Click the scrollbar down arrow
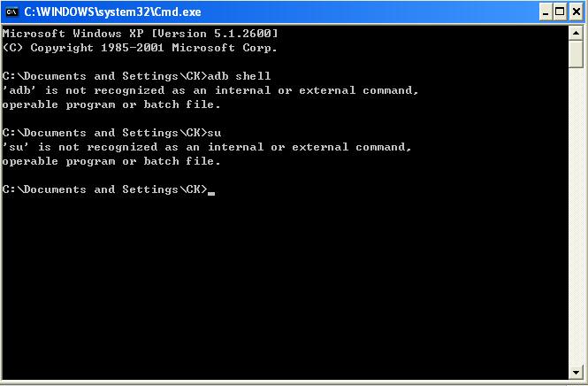This screenshot has width=588, height=386. click(x=577, y=370)
